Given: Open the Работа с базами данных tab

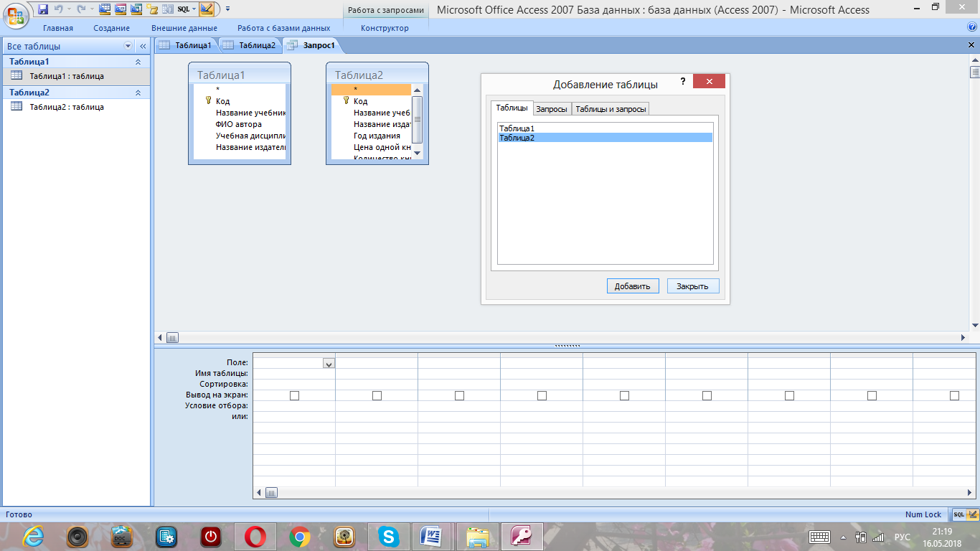Looking at the screenshot, I should pyautogui.click(x=284, y=28).
